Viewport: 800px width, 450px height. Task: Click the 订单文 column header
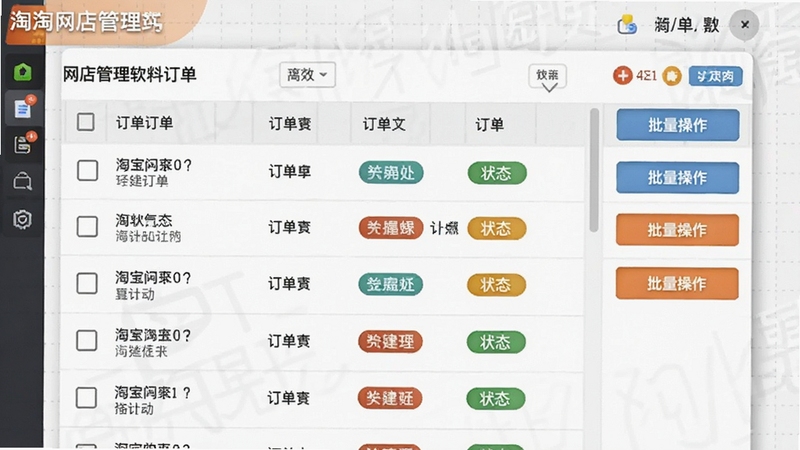pyautogui.click(x=384, y=124)
